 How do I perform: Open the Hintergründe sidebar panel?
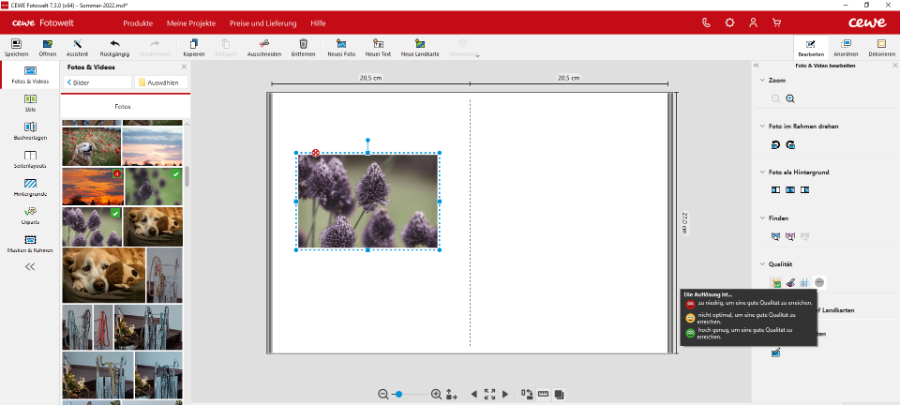coord(30,187)
